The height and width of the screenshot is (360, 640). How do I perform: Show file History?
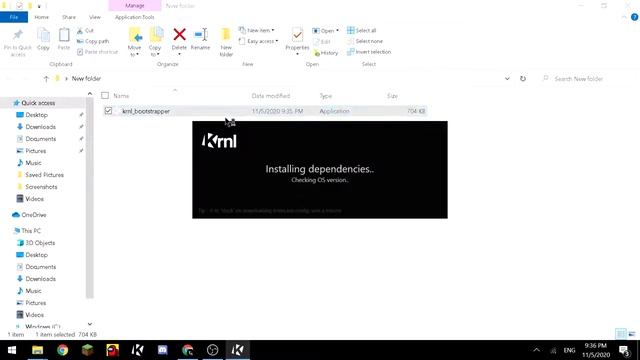pyautogui.click(x=326, y=53)
